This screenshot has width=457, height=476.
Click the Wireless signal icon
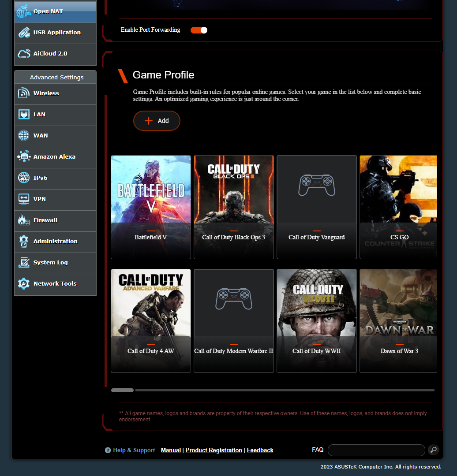click(24, 93)
